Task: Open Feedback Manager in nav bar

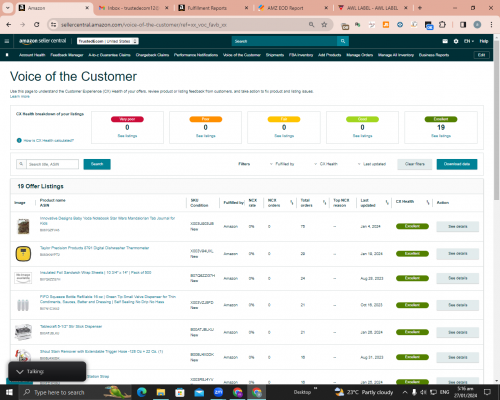Action: click(x=67, y=55)
